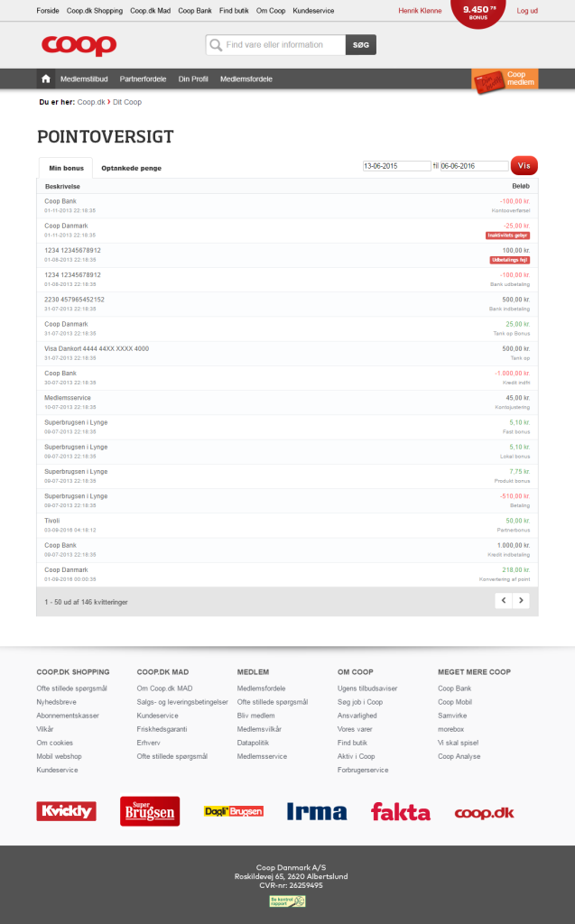The width and height of the screenshot is (575, 924).
Task: Open the 9.450 bonus points badge
Action: [x=478, y=12]
